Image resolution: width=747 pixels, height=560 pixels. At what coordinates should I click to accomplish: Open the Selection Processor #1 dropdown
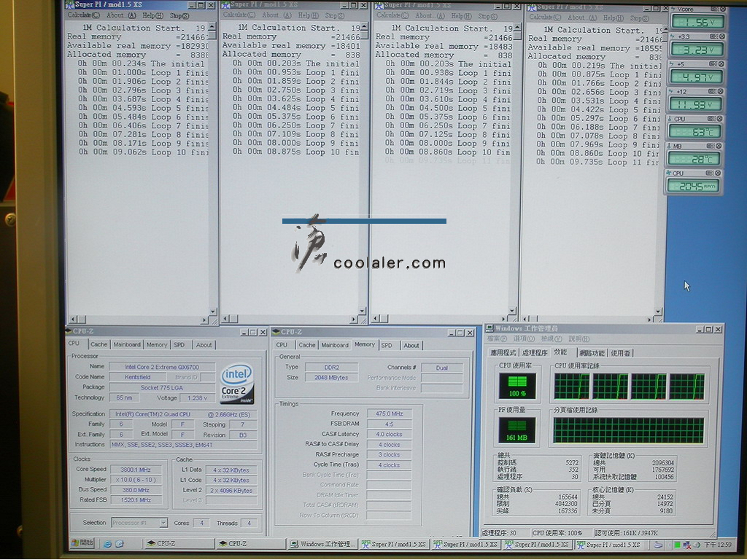[x=139, y=522]
